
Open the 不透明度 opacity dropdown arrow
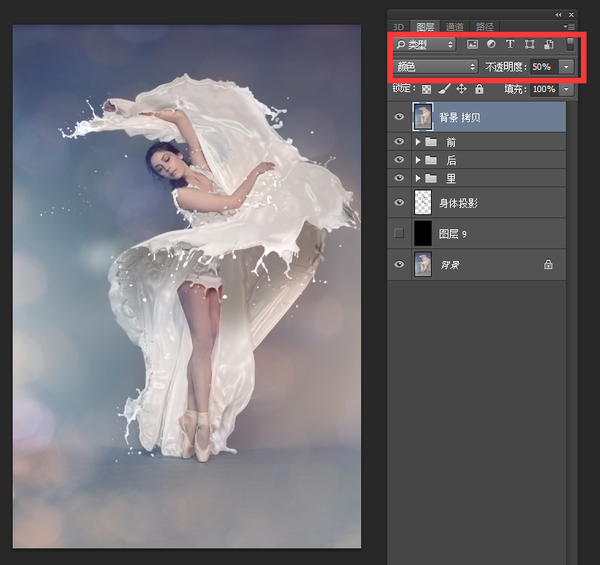click(x=567, y=67)
